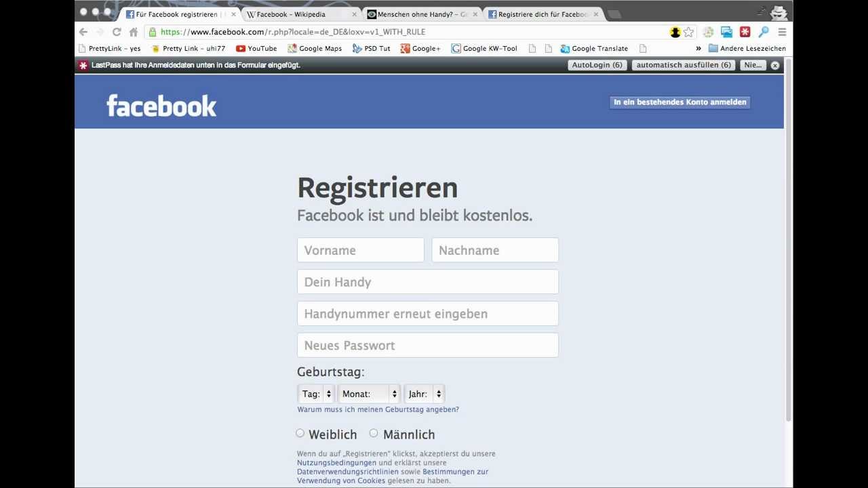Image resolution: width=868 pixels, height=488 pixels.
Task: Click the Dein Handy input field
Action: point(428,282)
